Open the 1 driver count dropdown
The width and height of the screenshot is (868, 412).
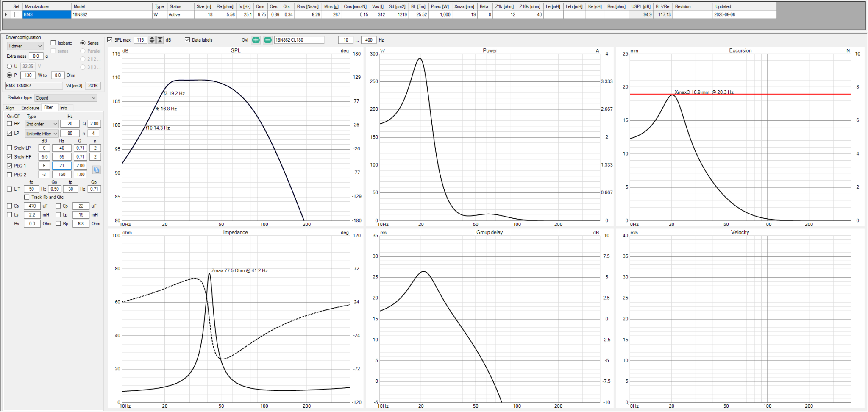(x=25, y=46)
